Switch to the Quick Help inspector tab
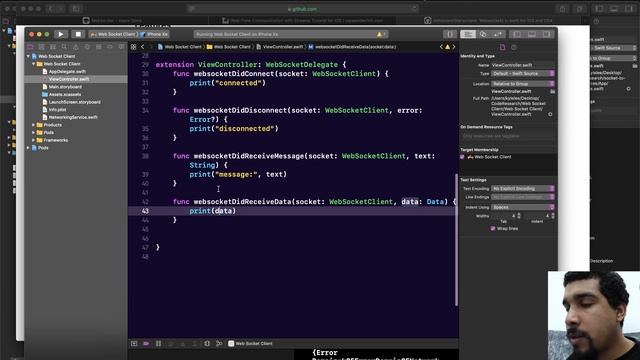This screenshot has height=360, width=640. [514, 47]
